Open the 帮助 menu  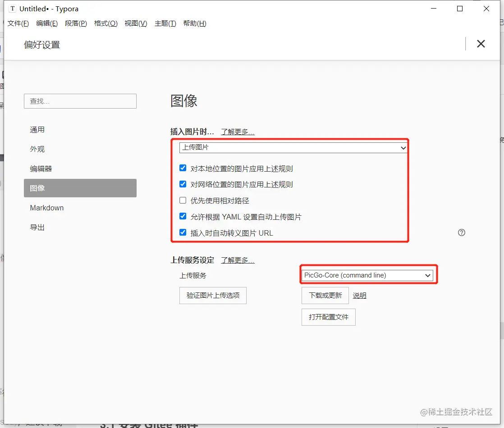coord(195,23)
